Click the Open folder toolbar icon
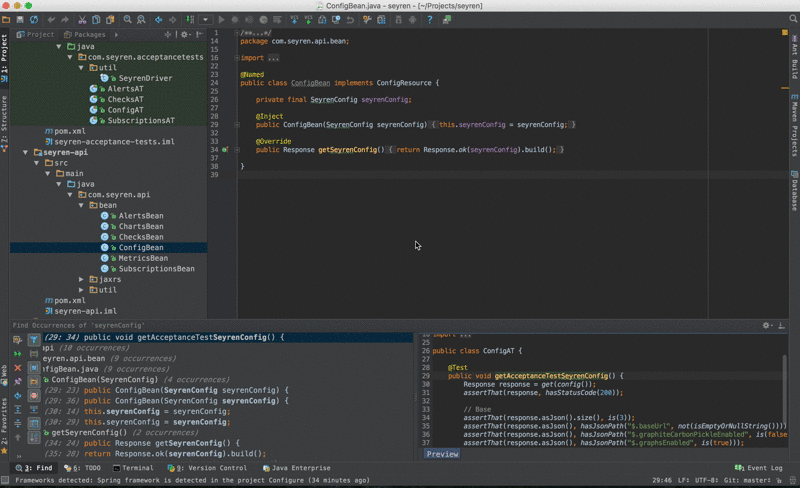Image resolution: width=800 pixels, height=488 pixels. pos(6,20)
